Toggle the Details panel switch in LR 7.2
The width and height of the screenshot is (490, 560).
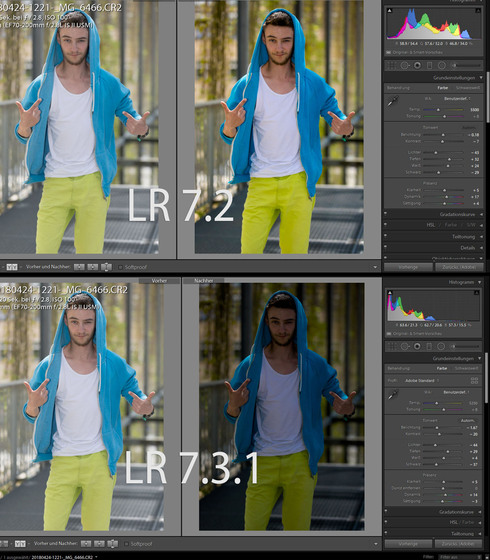[x=386, y=248]
